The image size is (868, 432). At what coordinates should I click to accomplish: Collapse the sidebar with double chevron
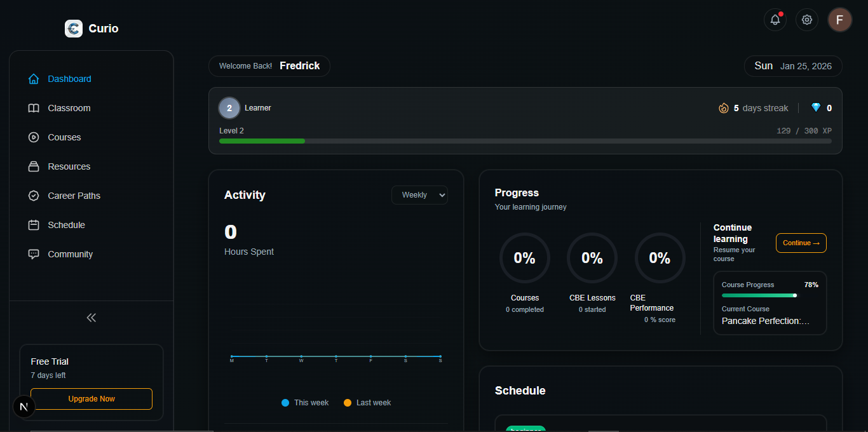[92, 318]
